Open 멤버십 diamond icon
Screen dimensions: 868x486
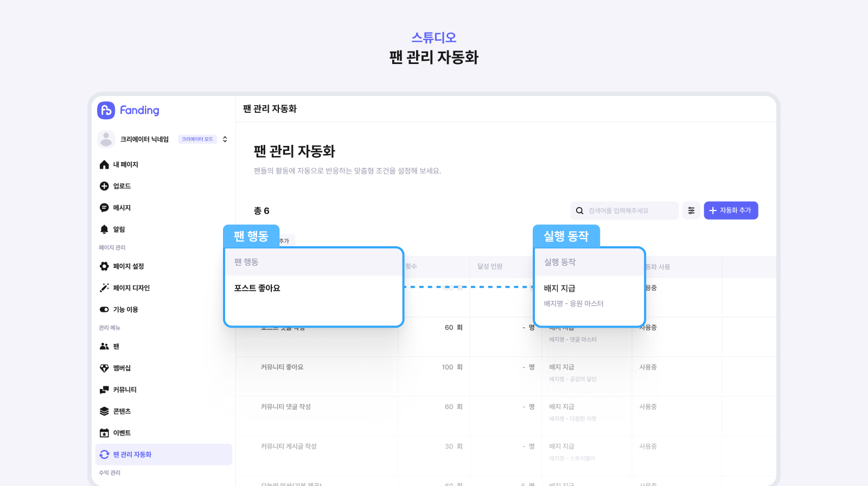104,368
